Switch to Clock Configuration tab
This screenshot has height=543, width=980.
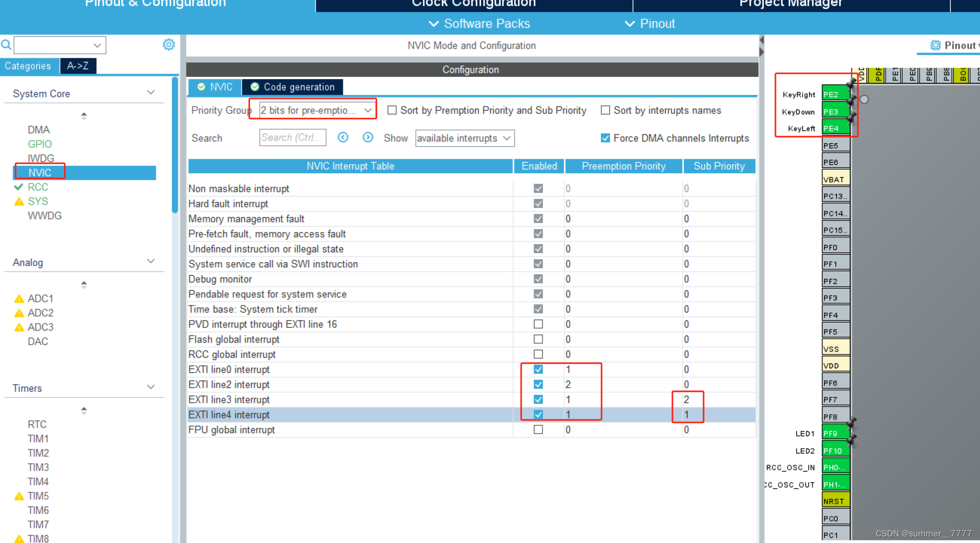point(474,5)
